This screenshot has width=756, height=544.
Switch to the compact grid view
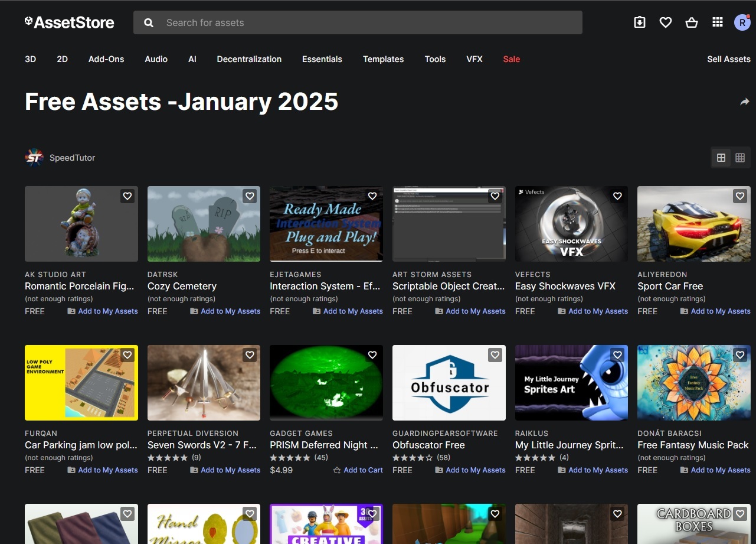point(740,158)
